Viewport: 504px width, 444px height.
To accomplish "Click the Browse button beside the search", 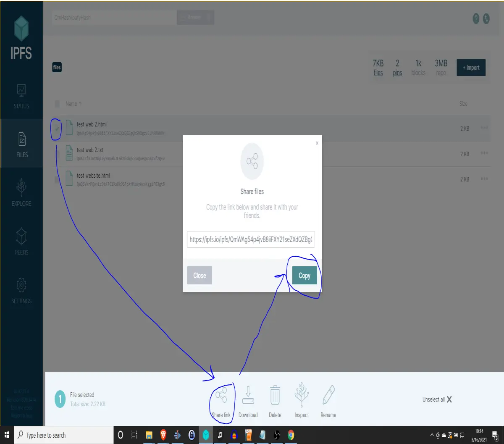I will (195, 17).
